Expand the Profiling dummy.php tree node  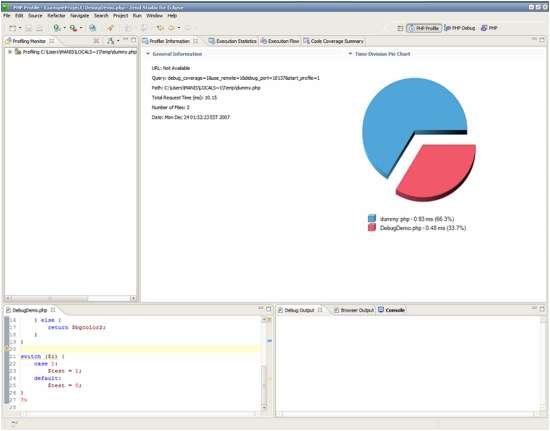coord(10,52)
